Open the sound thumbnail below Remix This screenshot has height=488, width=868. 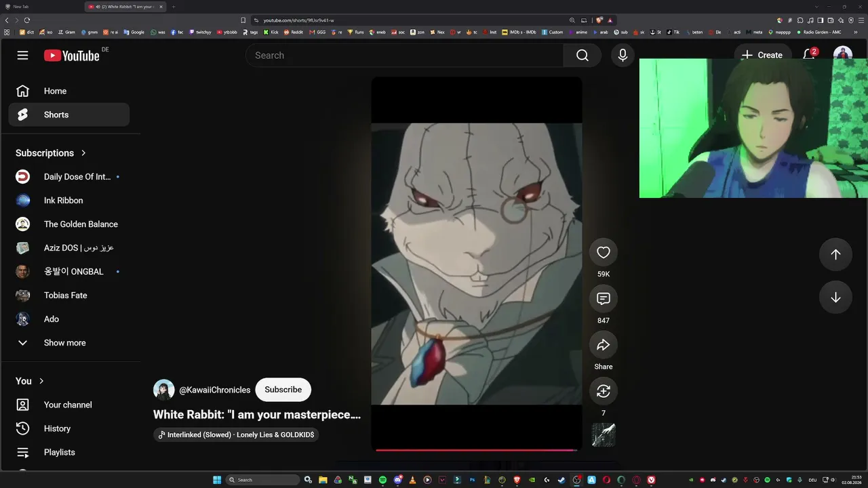pos(604,435)
